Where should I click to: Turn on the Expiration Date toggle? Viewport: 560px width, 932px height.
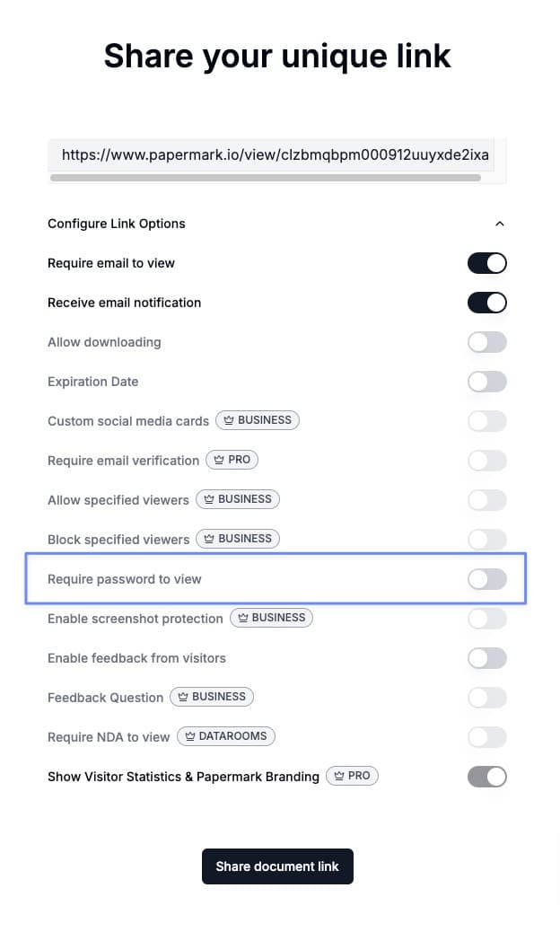click(487, 382)
